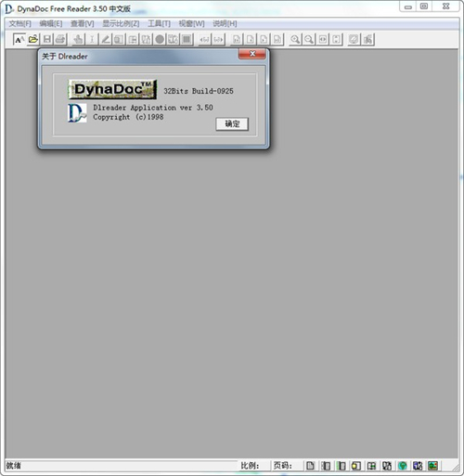This screenshot has width=464, height=476.
Task: Open the 工具[T] menu
Action: click(x=160, y=23)
